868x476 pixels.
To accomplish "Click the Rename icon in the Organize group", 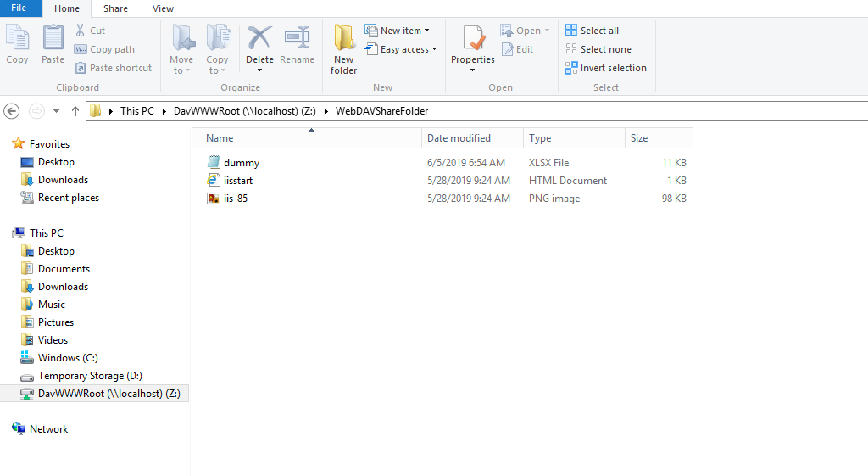I will point(297,39).
